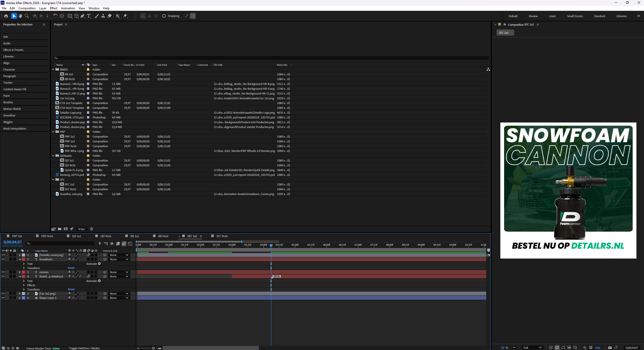644x350 pixels.
Task: Switch to the Review workspace
Action: pyautogui.click(x=533, y=16)
